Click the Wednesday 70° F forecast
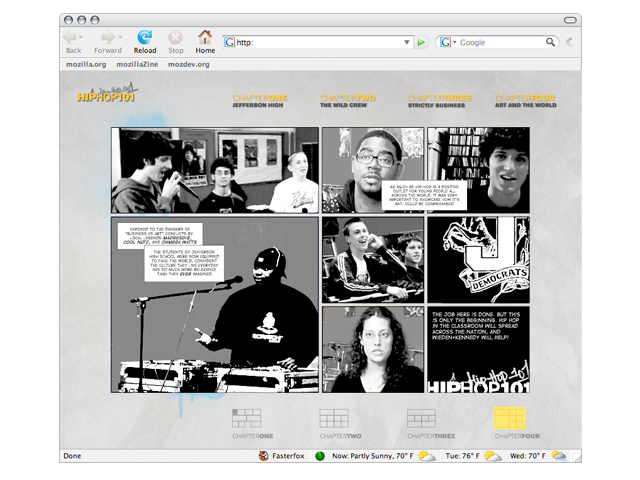640x480 pixels. [527, 456]
